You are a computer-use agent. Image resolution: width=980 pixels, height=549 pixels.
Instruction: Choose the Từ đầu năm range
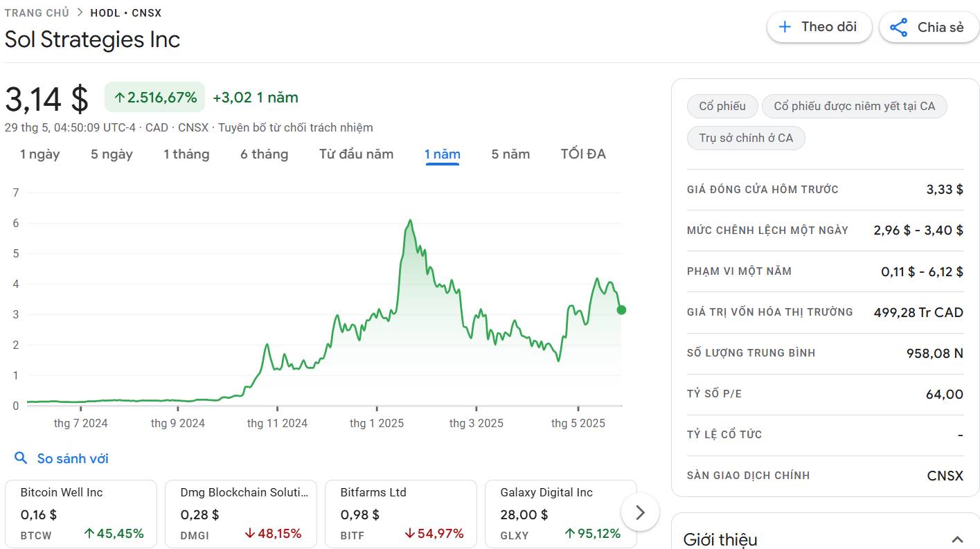click(356, 154)
